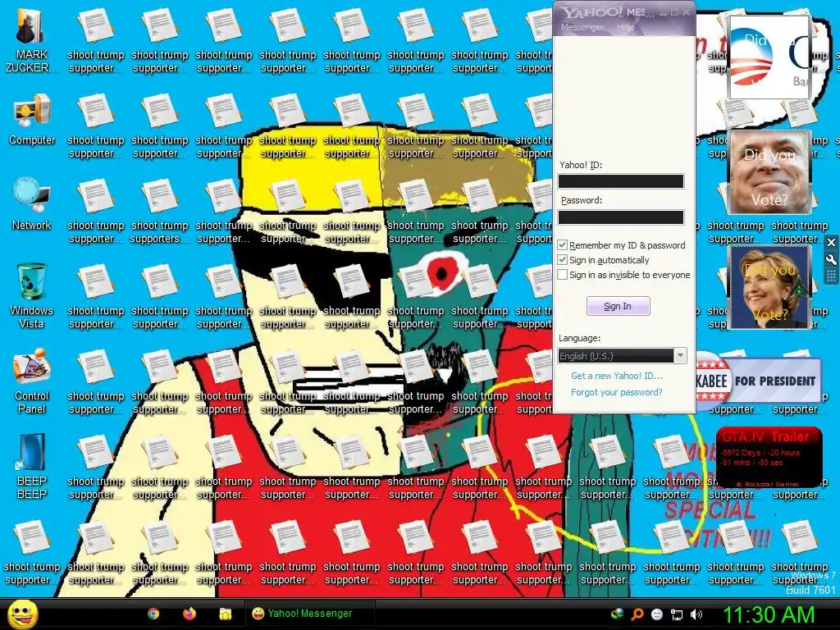Click the vote gadget showing blonde woman
Viewport: 840px width, 630px height.
tap(769, 287)
